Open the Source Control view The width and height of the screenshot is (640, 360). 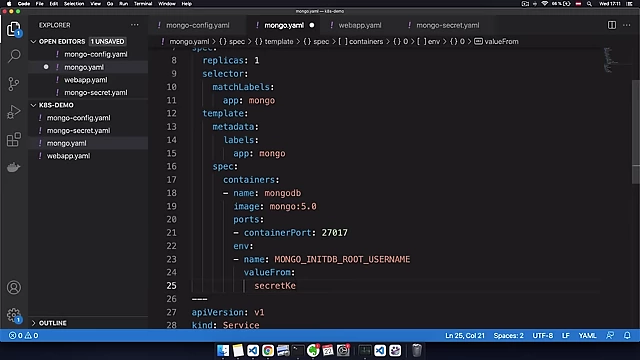(x=14, y=84)
